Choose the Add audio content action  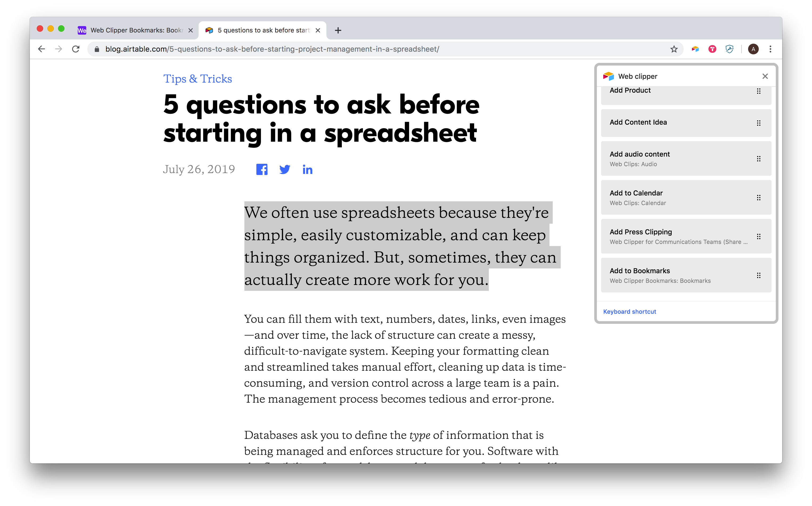point(686,159)
